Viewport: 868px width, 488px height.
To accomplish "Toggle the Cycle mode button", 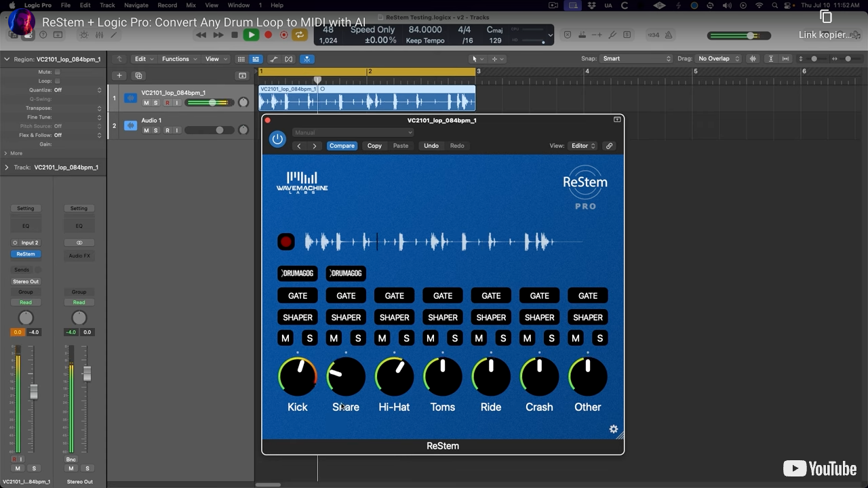I will [300, 35].
